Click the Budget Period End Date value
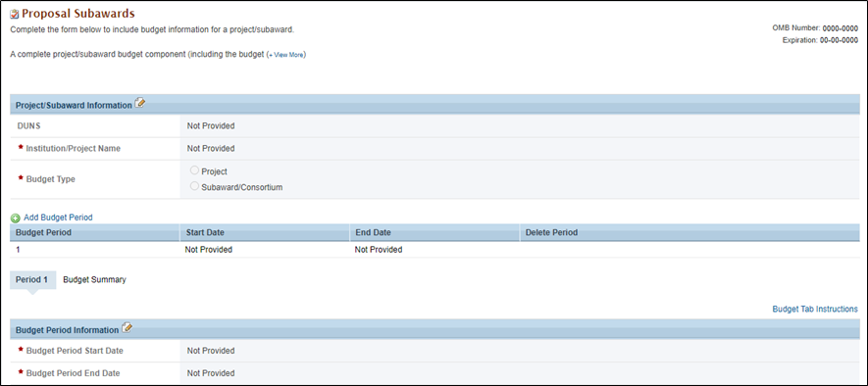 tap(211, 372)
